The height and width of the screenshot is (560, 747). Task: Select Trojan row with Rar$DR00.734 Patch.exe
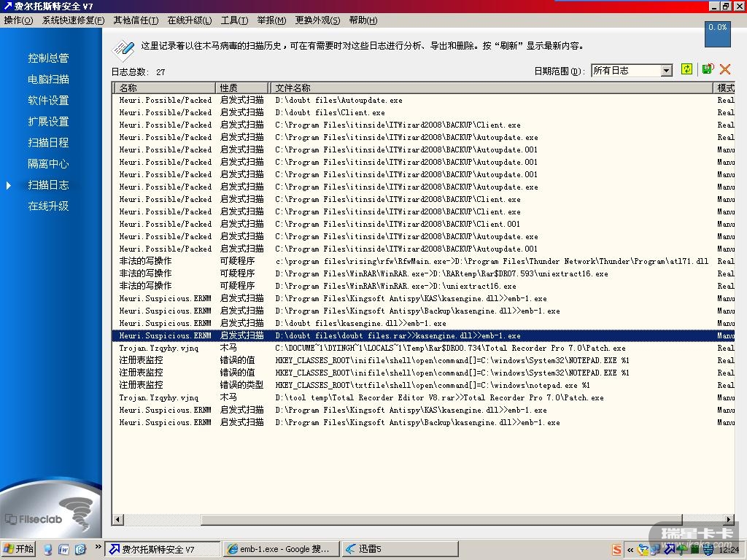(424, 348)
